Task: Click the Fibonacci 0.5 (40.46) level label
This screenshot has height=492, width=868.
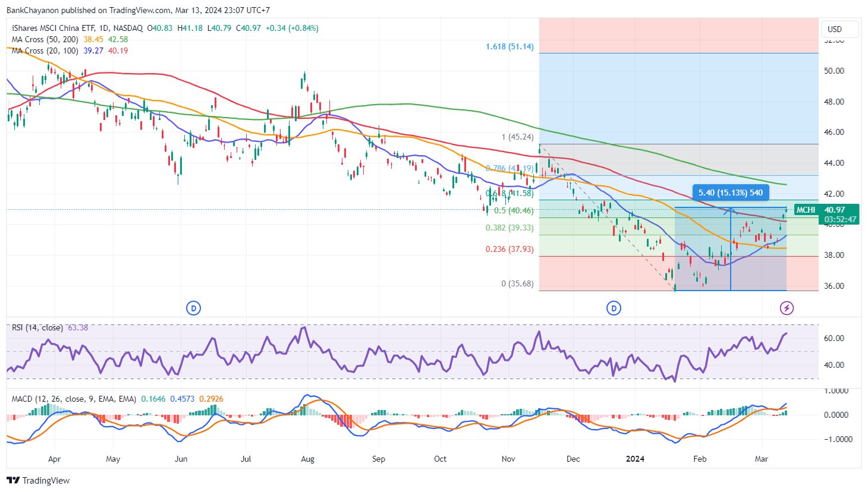Action: pos(514,210)
